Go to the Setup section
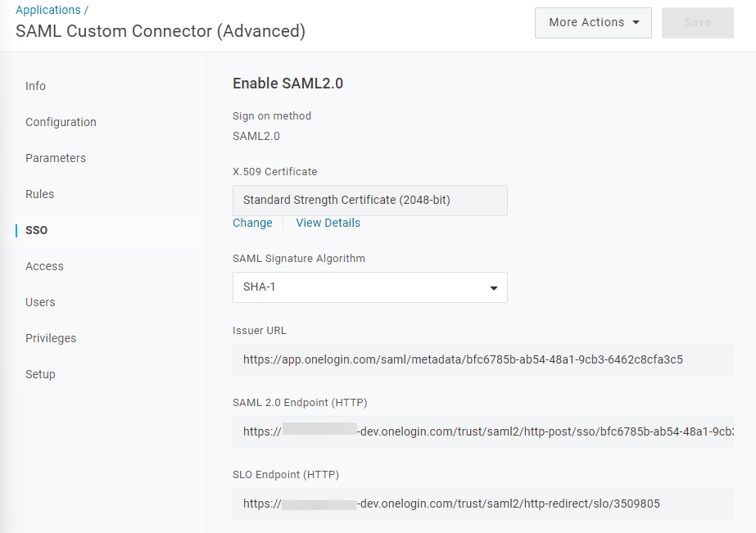The width and height of the screenshot is (756, 533). (x=40, y=374)
